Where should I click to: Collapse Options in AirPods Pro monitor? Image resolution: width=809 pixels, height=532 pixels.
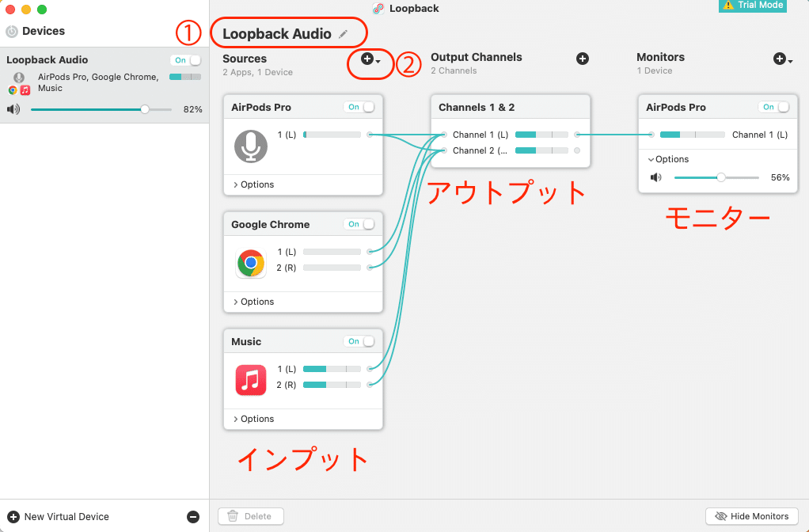(668, 159)
